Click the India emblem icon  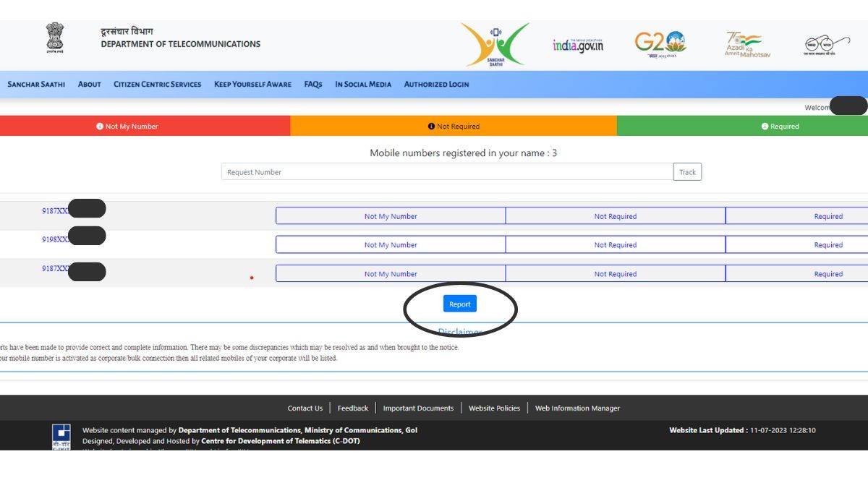55,38
